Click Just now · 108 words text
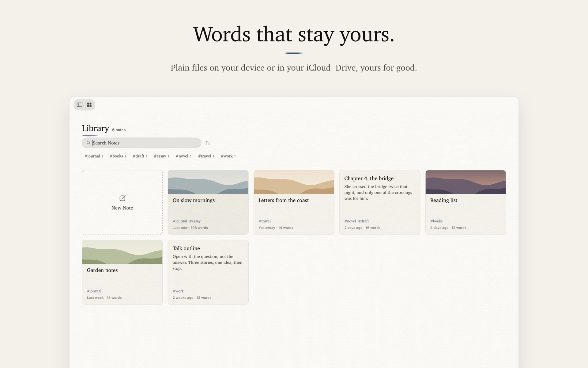The width and height of the screenshot is (588, 368). tap(190, 228)
